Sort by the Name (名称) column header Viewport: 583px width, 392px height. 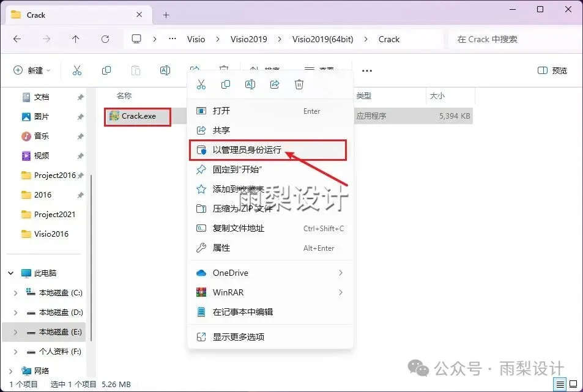point(124,96)
